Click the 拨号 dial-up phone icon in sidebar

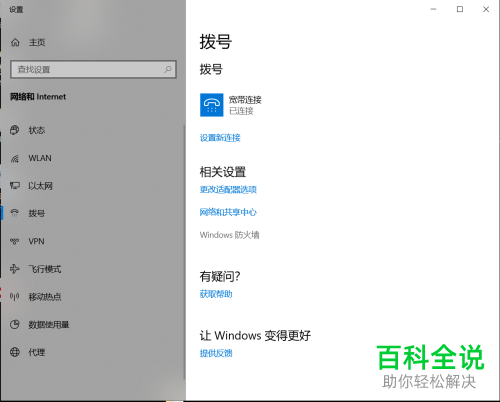[x=15, y=213]
